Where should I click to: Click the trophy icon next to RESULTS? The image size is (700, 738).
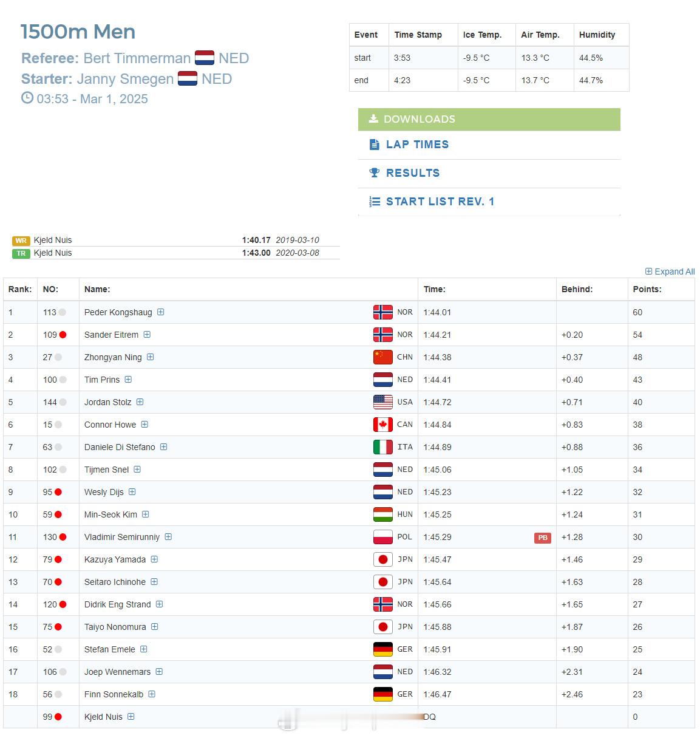[375, 173]
